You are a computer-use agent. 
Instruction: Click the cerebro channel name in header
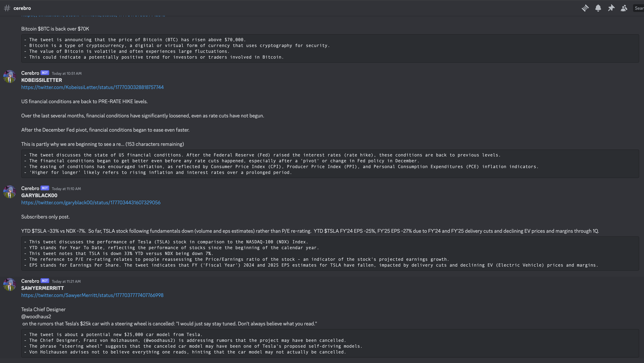click(22, 8)
